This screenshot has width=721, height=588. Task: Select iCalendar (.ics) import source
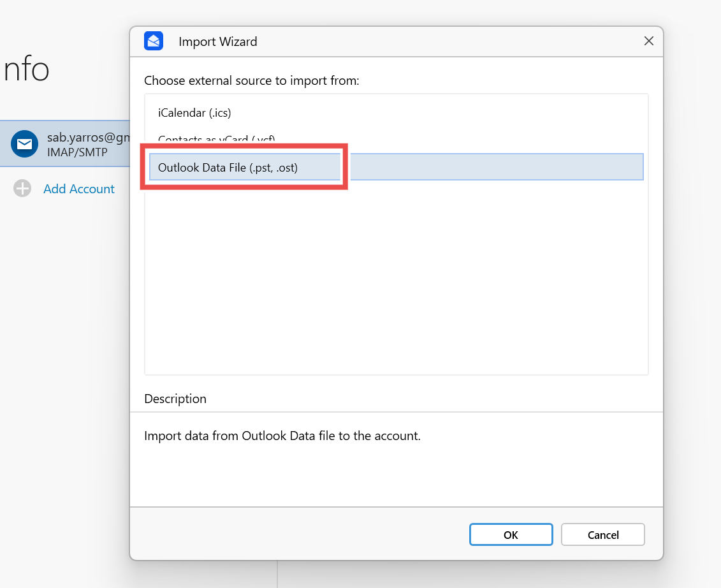click(395, 113)
